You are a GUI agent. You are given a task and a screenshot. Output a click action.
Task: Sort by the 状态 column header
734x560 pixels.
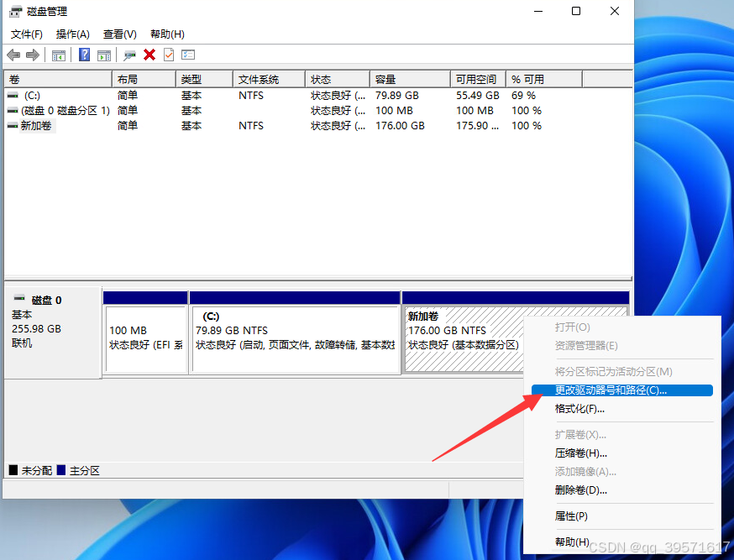(338, 80)
